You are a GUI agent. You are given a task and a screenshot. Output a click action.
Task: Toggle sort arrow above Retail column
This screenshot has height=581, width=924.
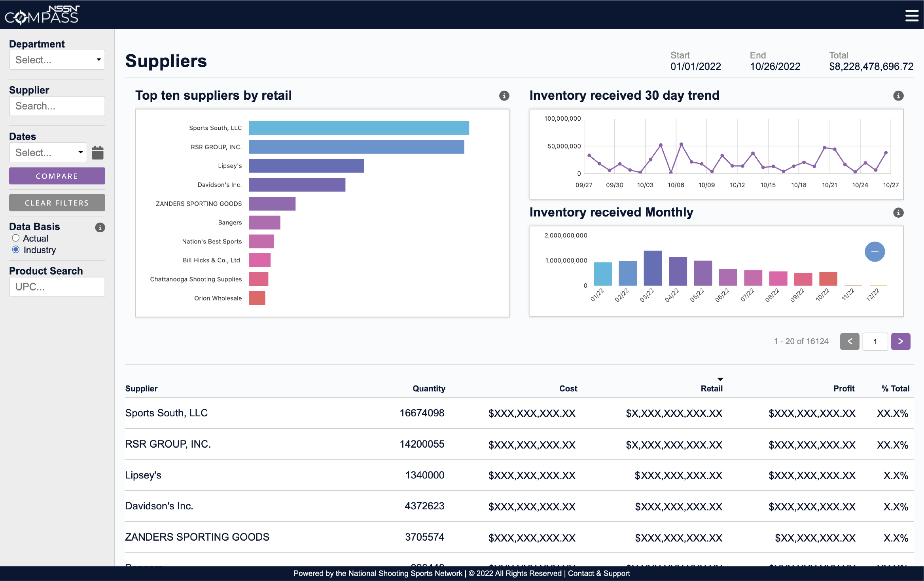click(720, 379)
